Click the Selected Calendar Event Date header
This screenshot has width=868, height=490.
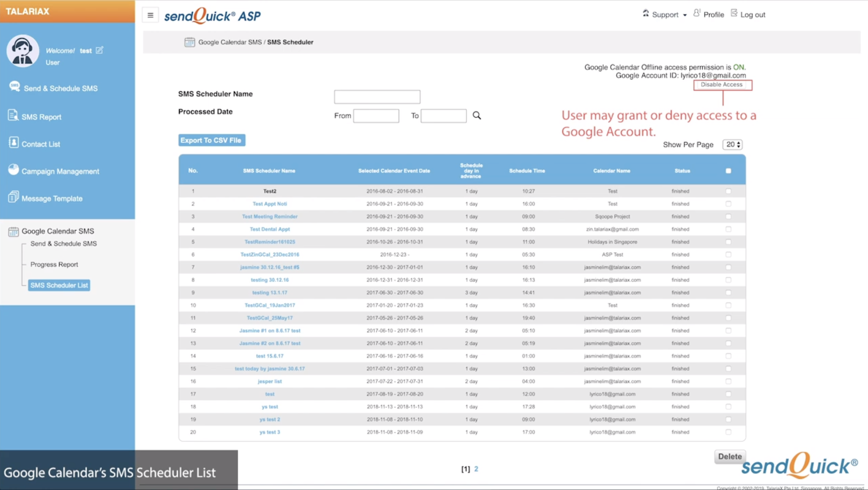pos(394,171)
